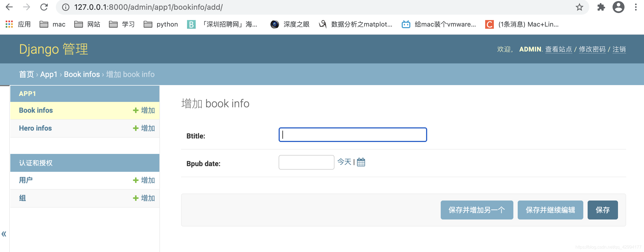Bookmark this page with the star icon

click(x=579, y=7)
